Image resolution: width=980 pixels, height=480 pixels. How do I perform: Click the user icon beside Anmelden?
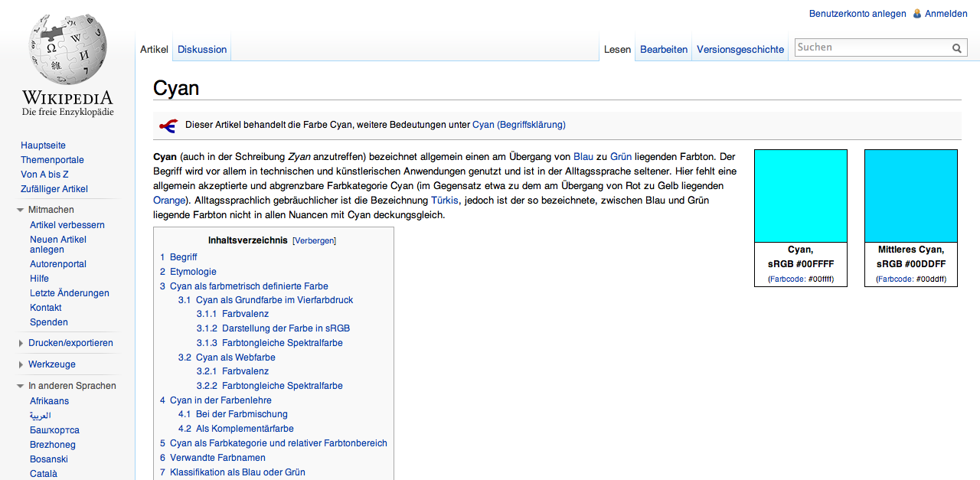pos(917,13)
